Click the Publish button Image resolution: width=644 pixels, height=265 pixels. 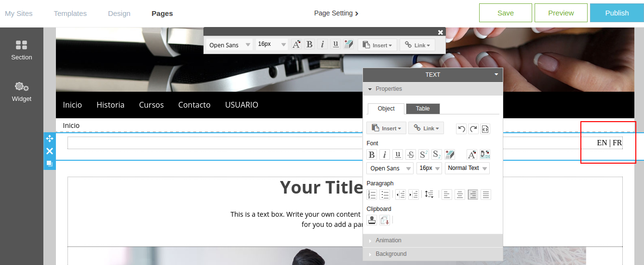(x=617, y=13)
